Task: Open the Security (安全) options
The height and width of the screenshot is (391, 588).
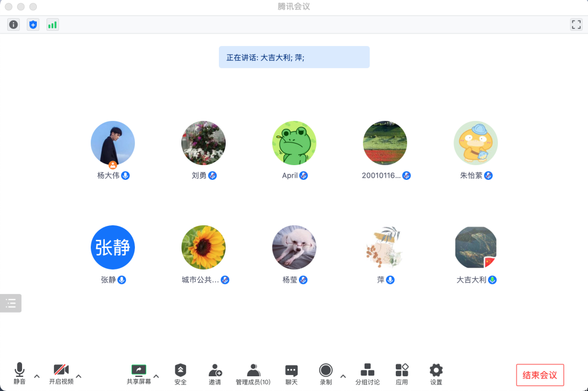Action: [180, 374]
